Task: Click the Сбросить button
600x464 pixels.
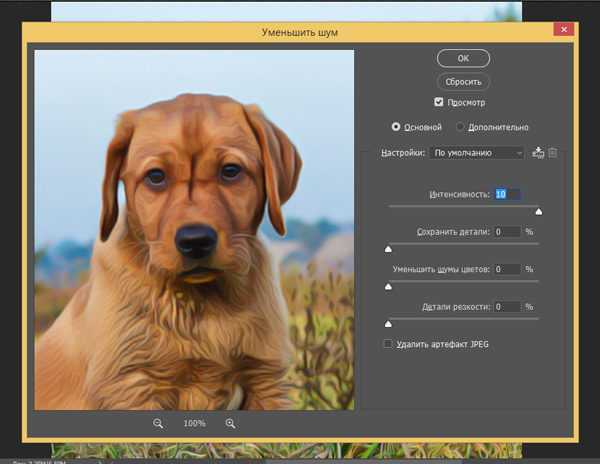Action: click(x=463, y=82)
